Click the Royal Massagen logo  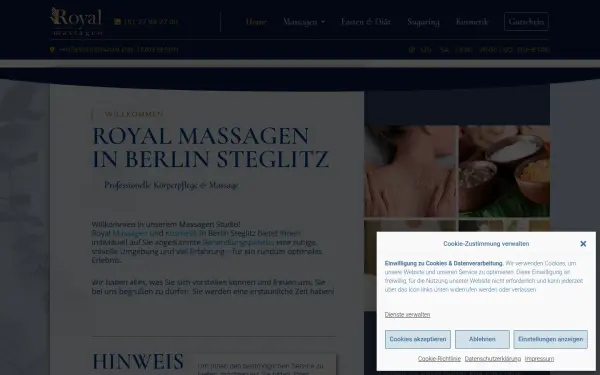pos(76,21)
